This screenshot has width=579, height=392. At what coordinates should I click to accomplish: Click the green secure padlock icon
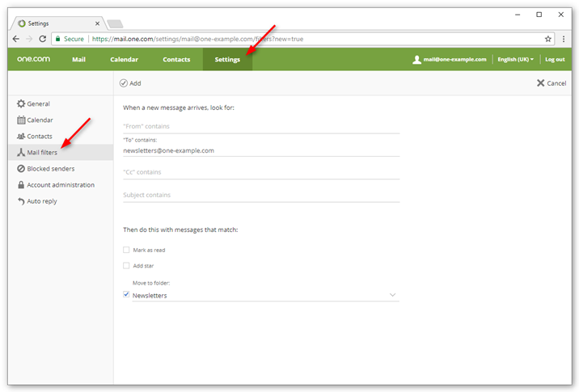click(57, 39)
